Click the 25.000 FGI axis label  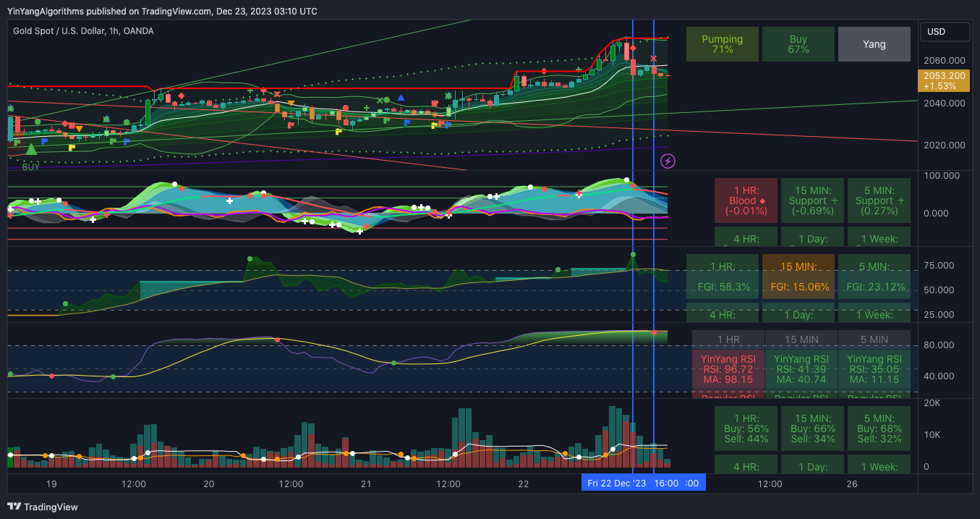(939, 315)
